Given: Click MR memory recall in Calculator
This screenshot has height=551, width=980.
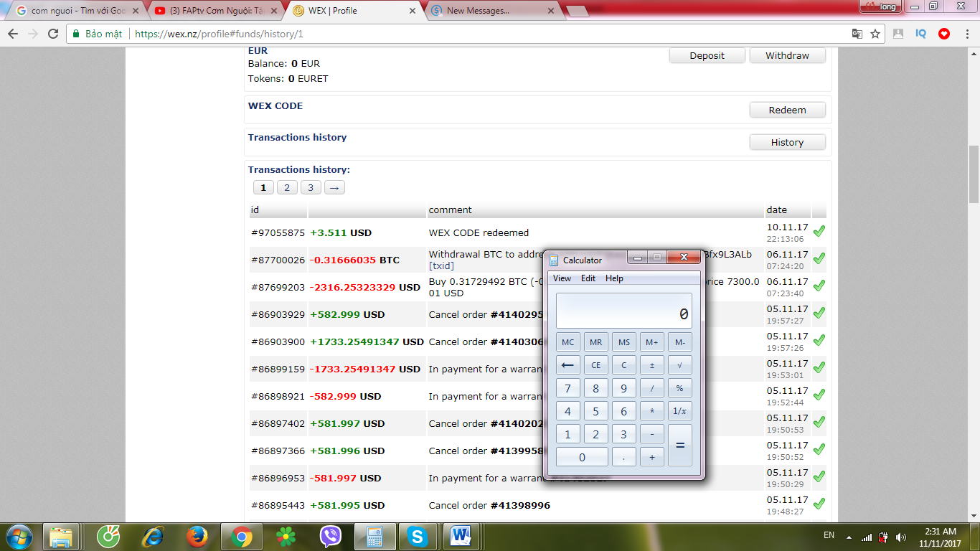Looking at the screenshot, I should (596, 342).
